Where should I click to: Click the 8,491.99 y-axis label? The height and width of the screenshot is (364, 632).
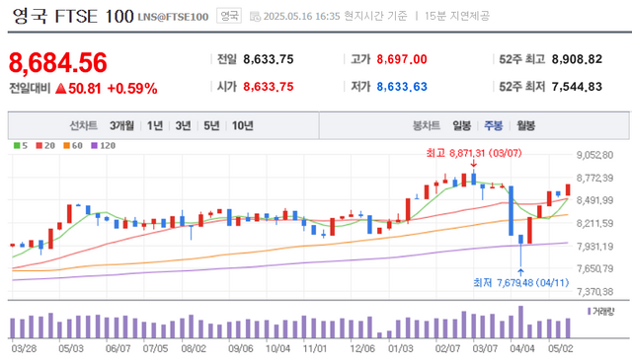coord(594,200)
